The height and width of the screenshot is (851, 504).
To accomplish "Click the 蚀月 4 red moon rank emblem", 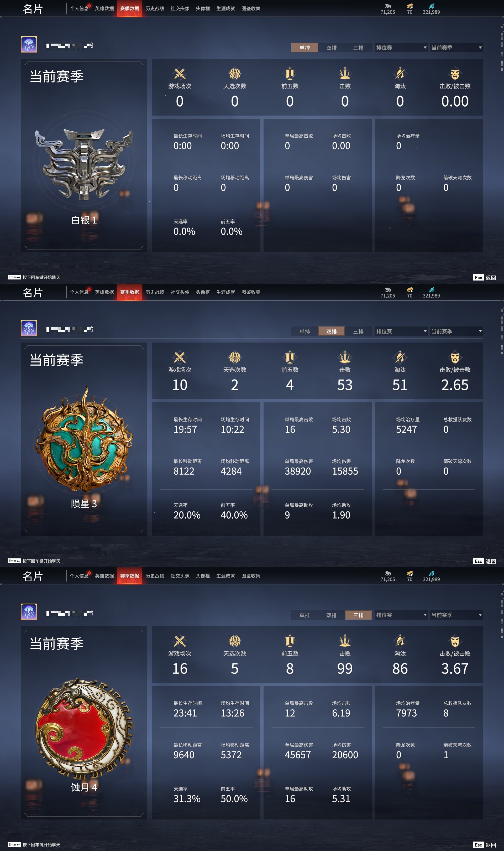I will tap(84, 728).
